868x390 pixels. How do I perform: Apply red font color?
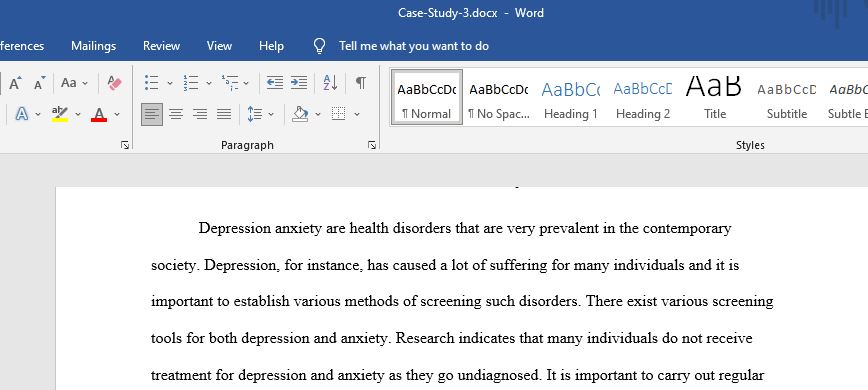pyautogui.click(x=99, y=114)
